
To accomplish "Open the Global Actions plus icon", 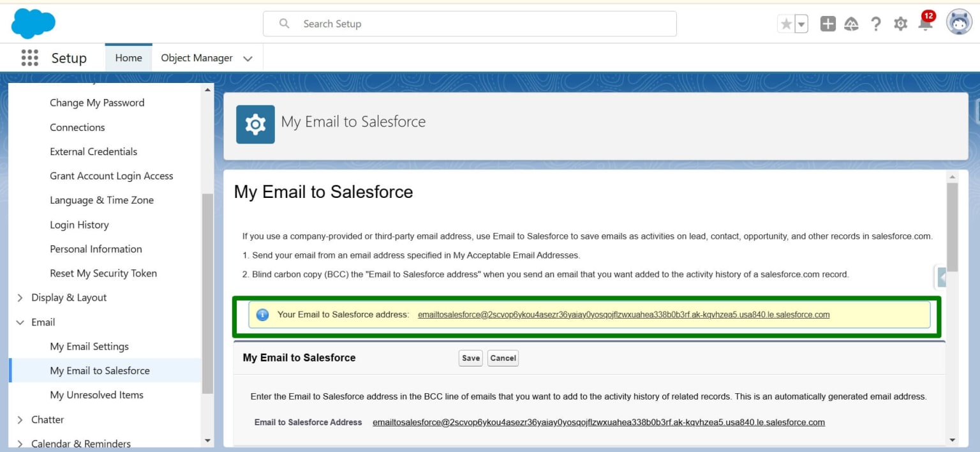I will 828,24.
